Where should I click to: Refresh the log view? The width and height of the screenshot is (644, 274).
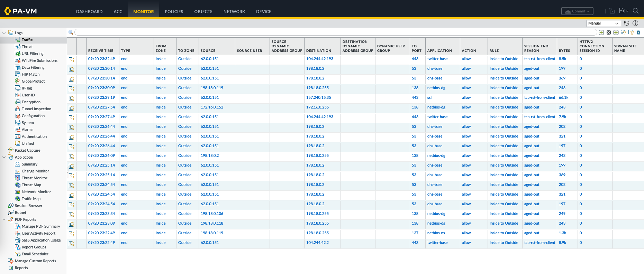627,23
